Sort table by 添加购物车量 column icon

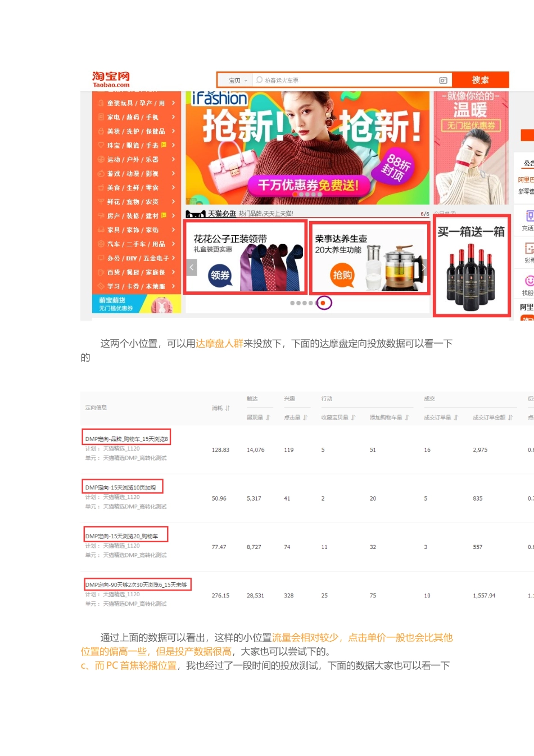click(x=407, y=417)
